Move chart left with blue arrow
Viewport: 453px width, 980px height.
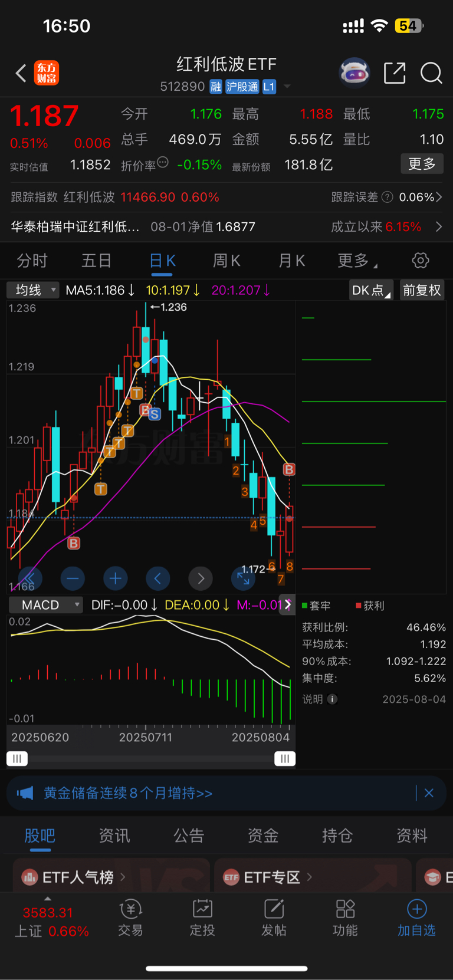157,578
